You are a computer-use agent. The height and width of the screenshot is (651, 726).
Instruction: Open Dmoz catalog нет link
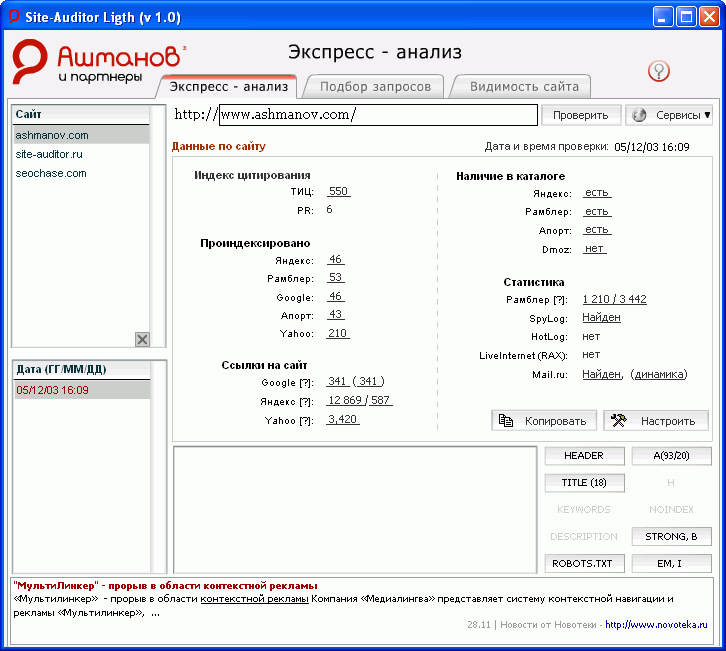click(x=595, y=249)
